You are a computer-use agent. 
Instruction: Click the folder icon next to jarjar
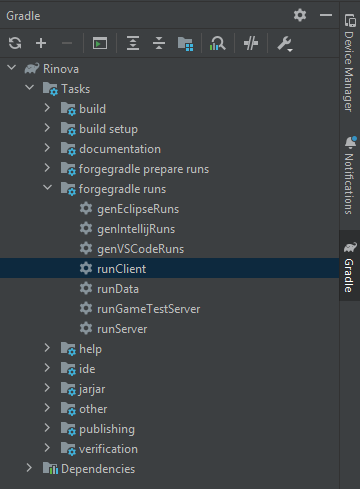click(x=68, y=389)
